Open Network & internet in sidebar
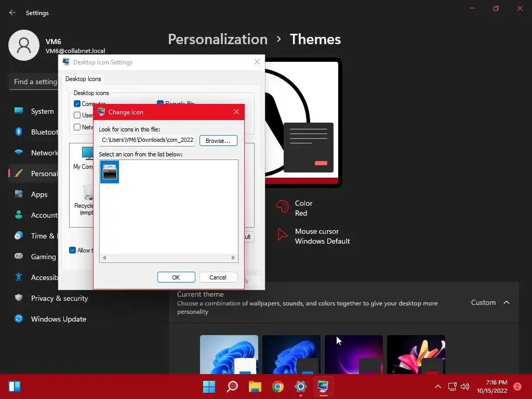 [34, 153]
